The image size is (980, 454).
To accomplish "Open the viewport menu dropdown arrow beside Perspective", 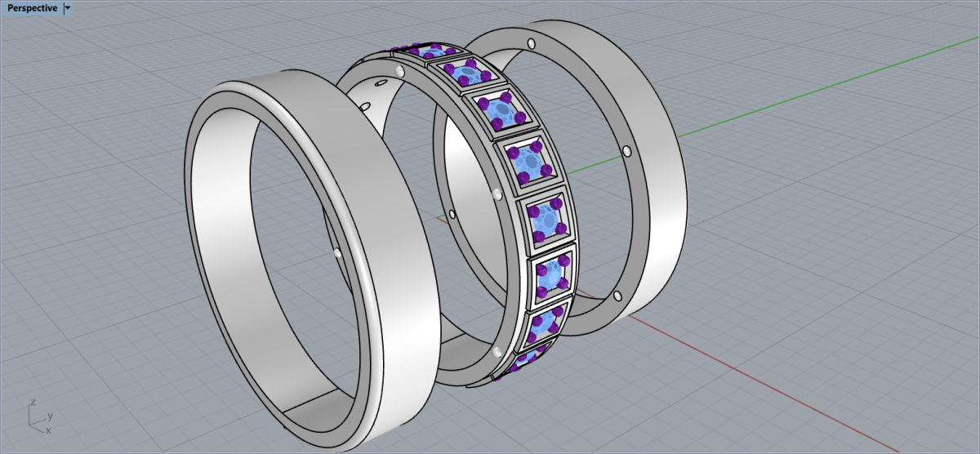I will tap(67, 8).
